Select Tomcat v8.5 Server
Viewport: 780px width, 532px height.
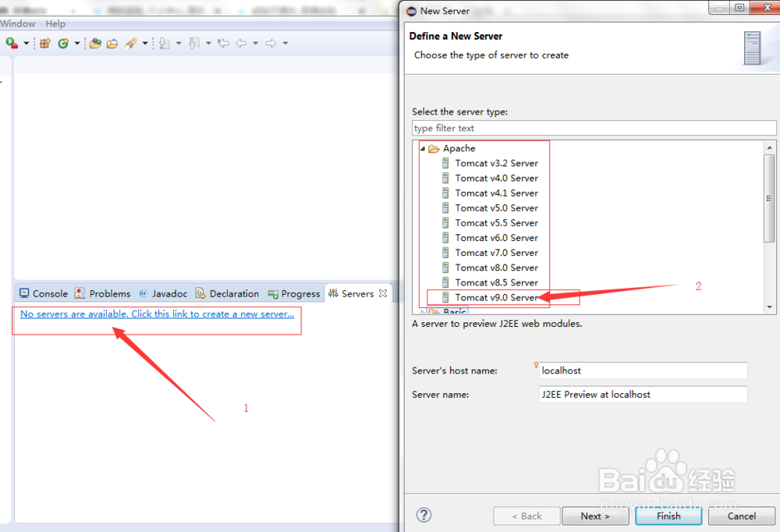point(496,282)
